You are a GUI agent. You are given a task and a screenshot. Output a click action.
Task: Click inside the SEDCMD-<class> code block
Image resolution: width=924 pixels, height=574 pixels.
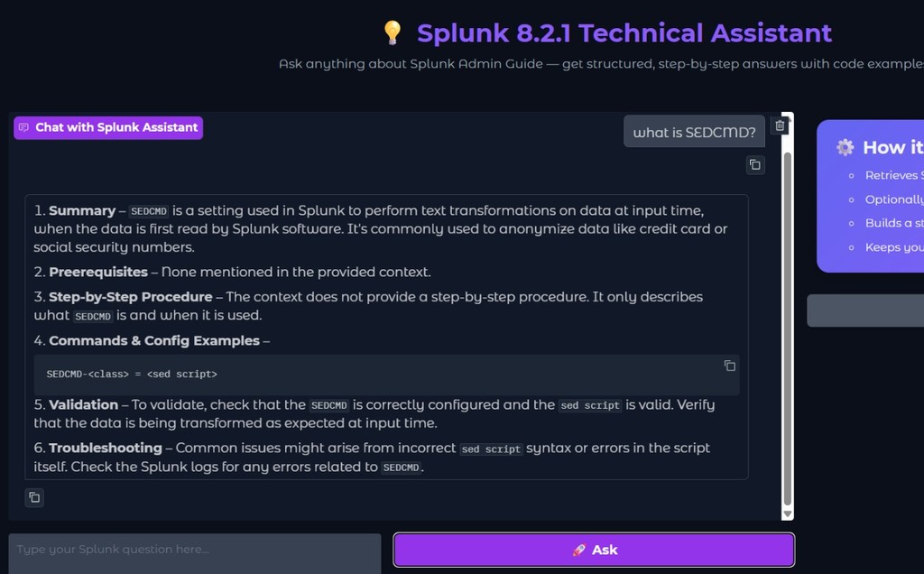(x=361, y=374)
